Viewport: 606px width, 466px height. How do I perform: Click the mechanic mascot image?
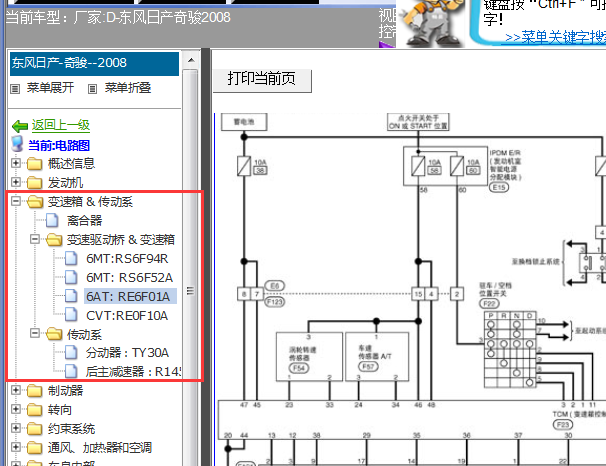click(x=431, y=23)
